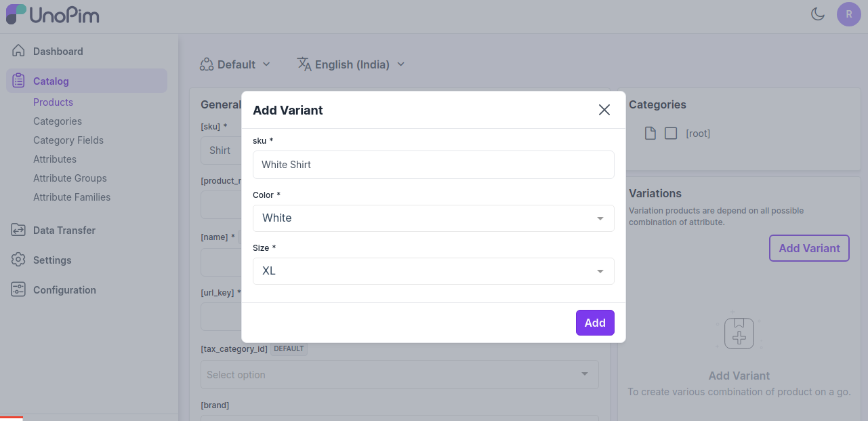This screenshot has width=868, height=421.
Task: Open the Dashboard home icon
Action: (18, 51)
